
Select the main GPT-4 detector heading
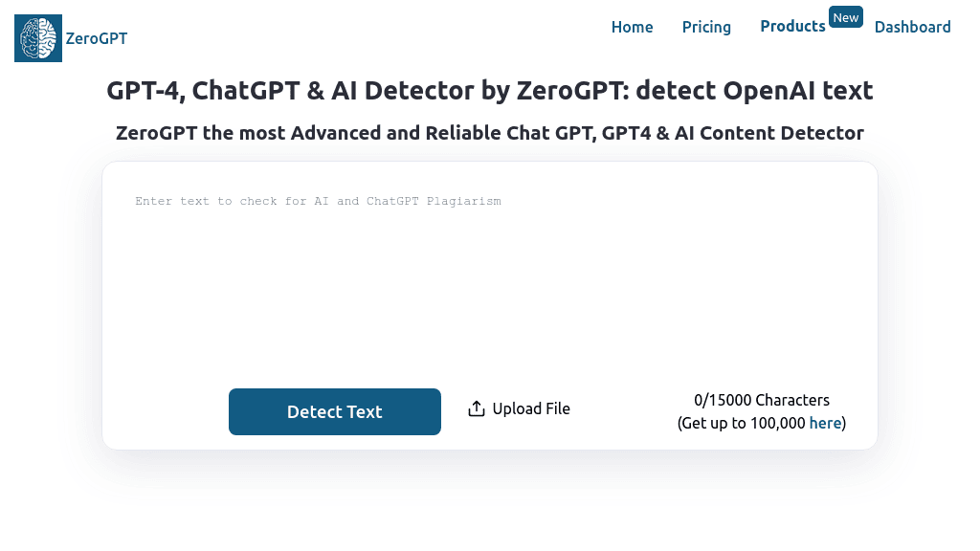(x=490, y=90)
